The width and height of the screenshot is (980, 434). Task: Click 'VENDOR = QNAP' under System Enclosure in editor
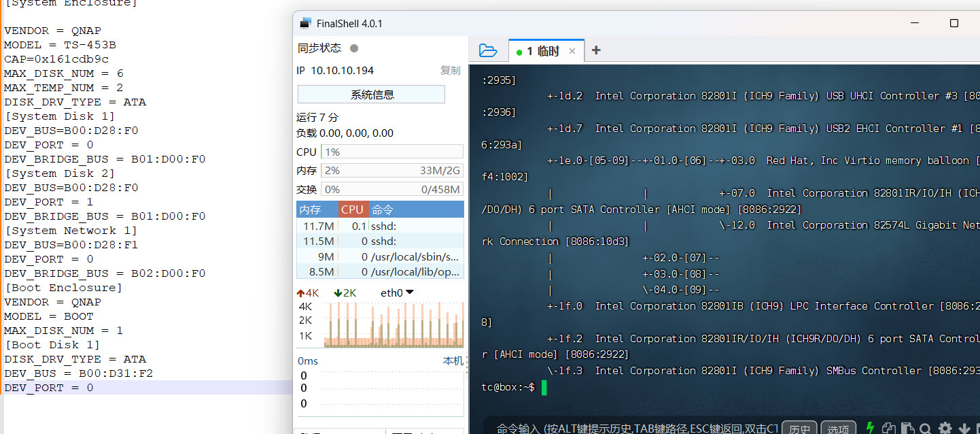tap(52, 31)
